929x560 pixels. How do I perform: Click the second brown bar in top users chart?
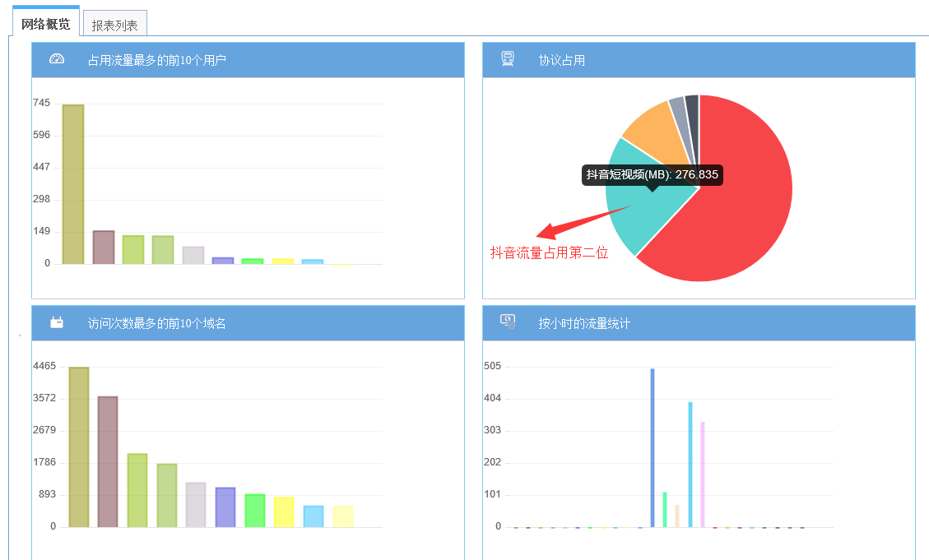104,248
